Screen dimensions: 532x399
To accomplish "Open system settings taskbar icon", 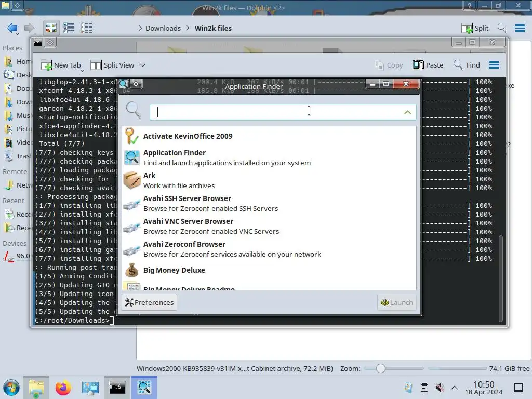I will pos(90,388).
